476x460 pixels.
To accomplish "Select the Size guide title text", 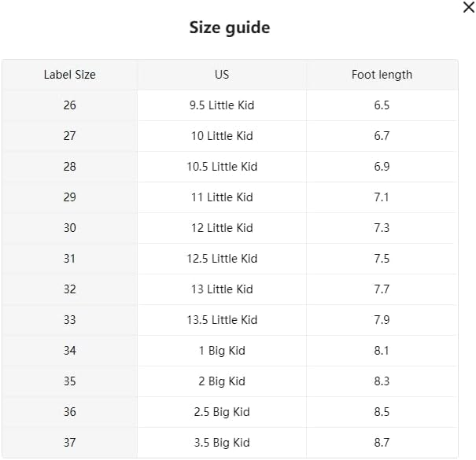I will [x=229, y=28].
